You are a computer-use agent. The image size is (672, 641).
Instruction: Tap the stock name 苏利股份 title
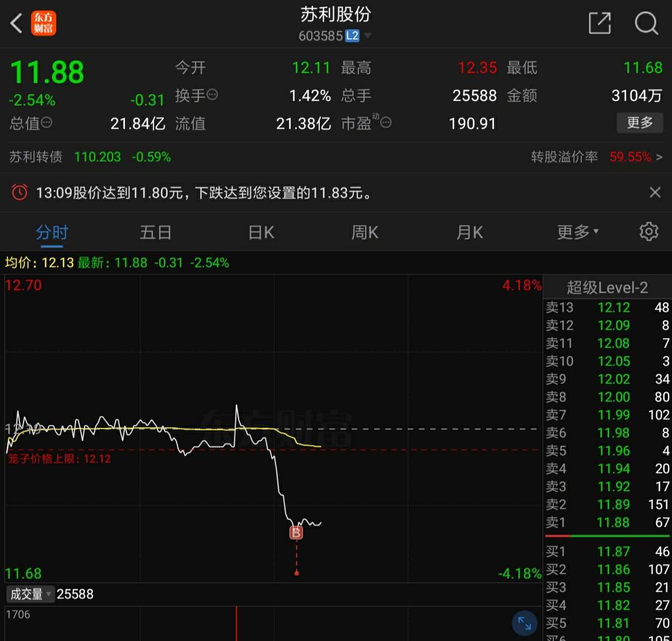point(336,14)
